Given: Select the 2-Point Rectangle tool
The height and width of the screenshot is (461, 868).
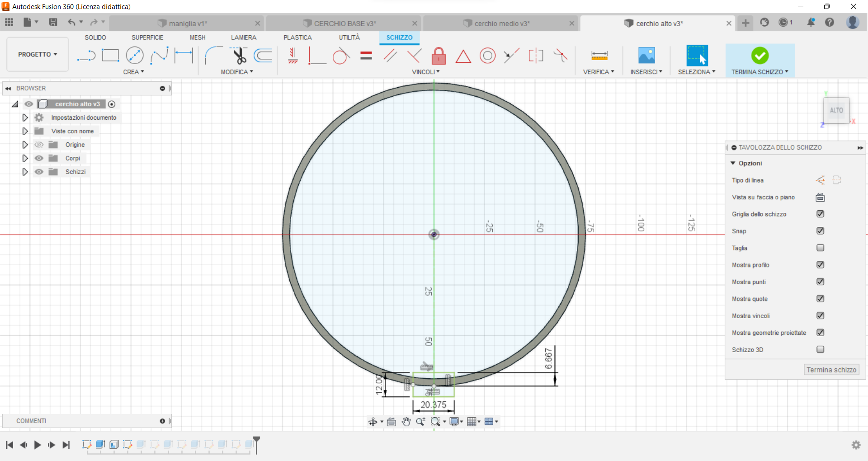Looking at the screenshot, I should [110, 55].
